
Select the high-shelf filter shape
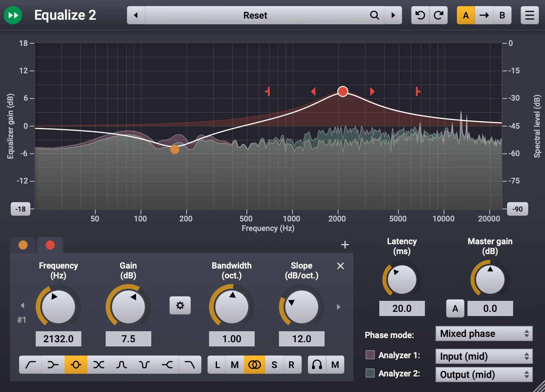coord(167,365)
